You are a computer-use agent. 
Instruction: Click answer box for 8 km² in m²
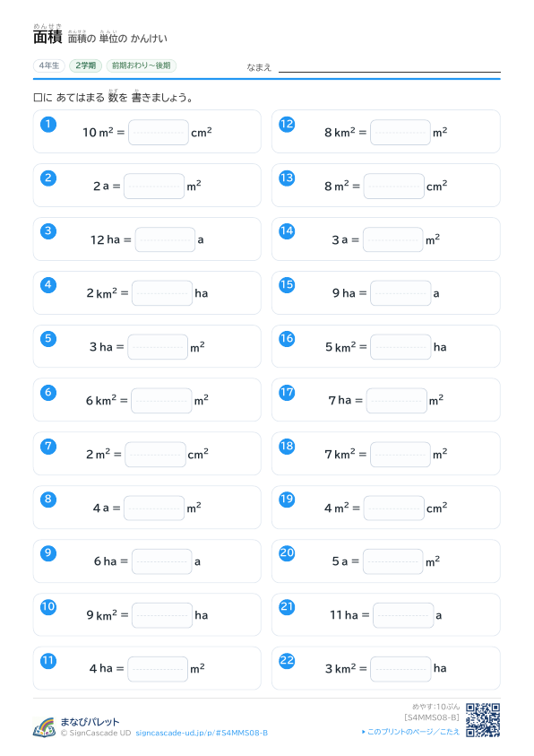click(400, 132)
